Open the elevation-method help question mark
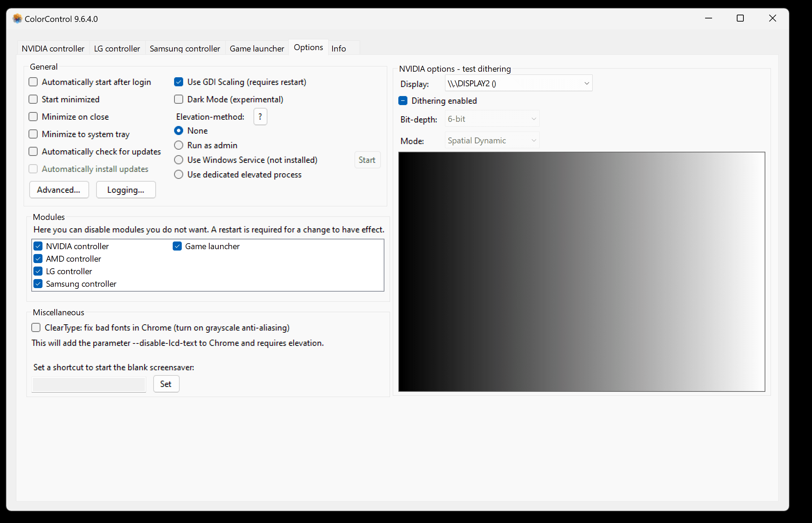 point(260,117)
